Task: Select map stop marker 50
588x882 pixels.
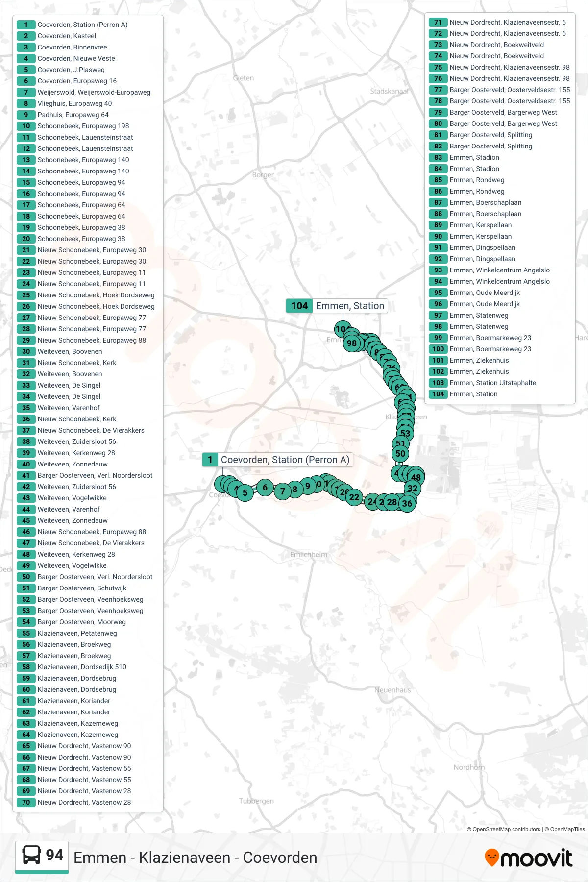Action: 400,454
